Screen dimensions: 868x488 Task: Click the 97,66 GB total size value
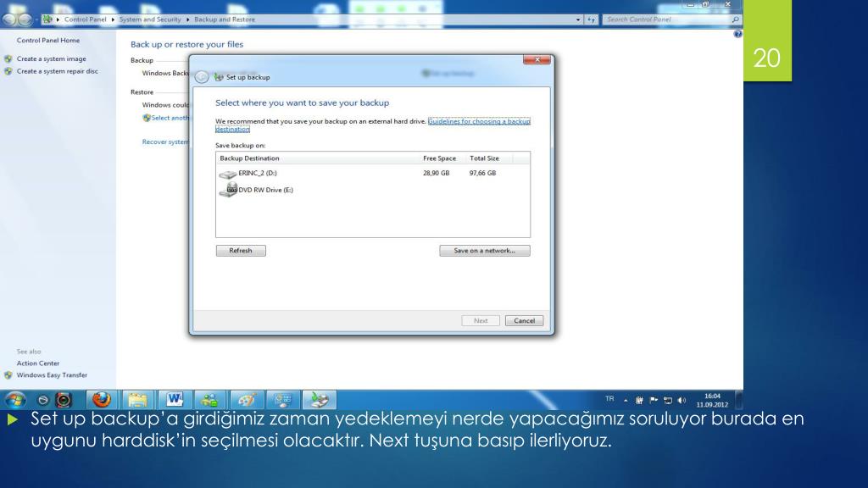tap(482, 173)
